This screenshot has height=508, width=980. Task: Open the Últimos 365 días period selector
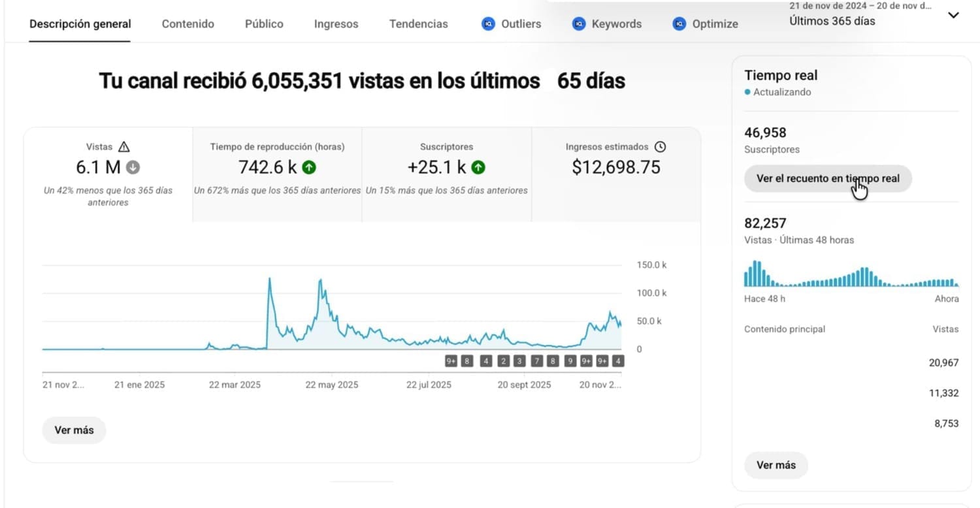tap(832, 21)
